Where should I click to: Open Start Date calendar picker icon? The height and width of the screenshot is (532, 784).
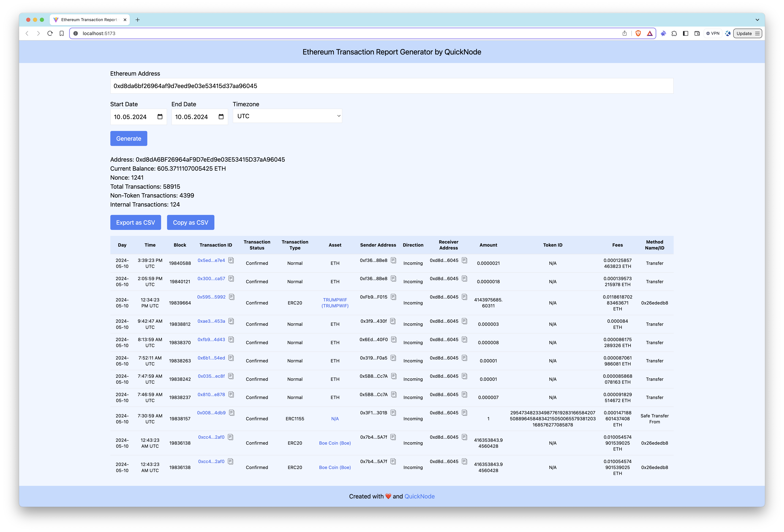pyautogui.click(x=160, y=117)
